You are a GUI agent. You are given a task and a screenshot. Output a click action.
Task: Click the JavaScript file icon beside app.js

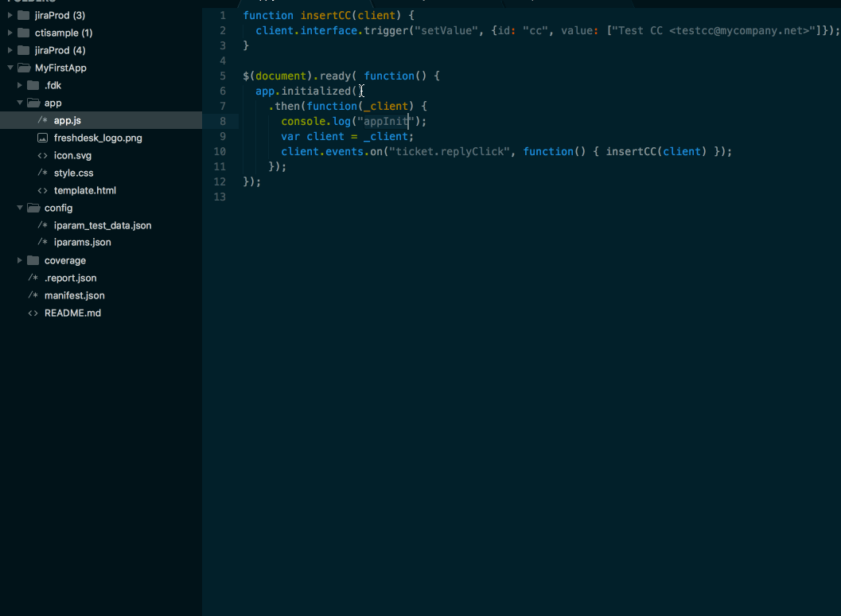[44, 119]
